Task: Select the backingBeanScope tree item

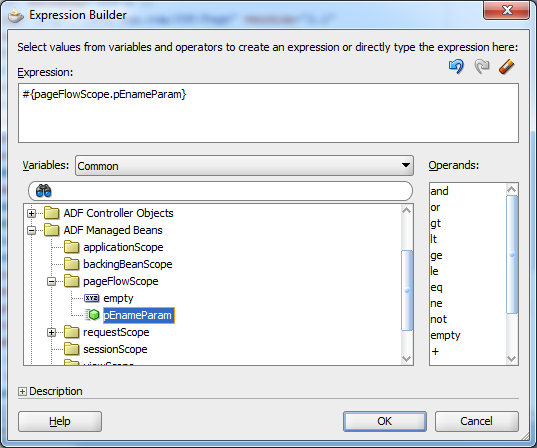Action: coord(127,264)
